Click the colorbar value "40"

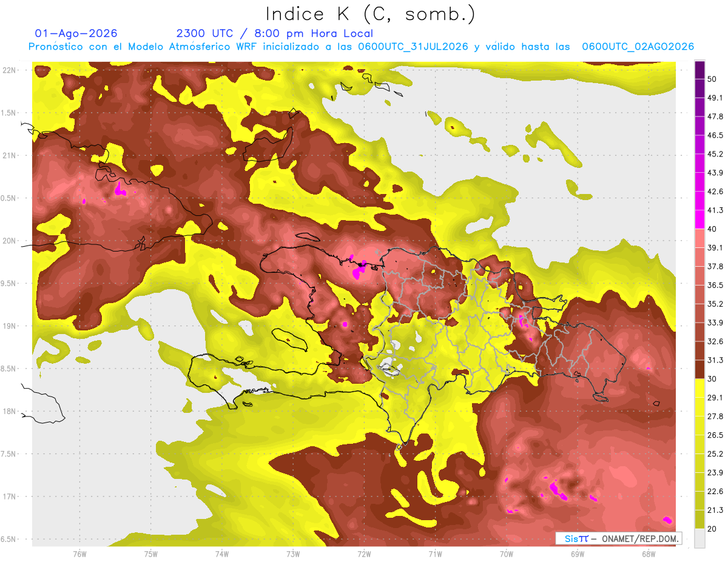[x=712, y=229]
